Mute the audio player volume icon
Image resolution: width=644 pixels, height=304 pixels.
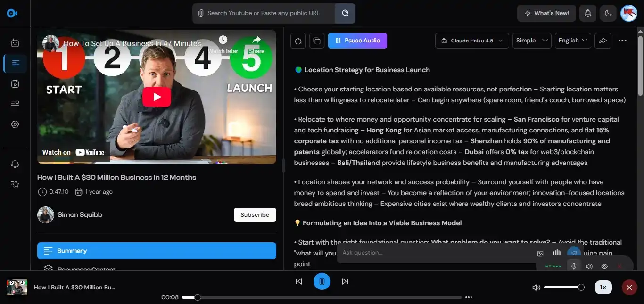point(536,287)
